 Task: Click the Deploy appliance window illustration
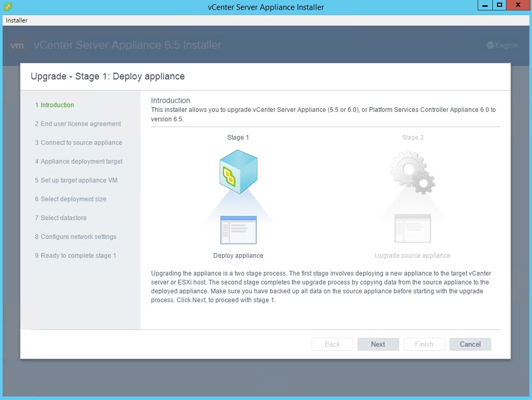[x=238, y=230]
